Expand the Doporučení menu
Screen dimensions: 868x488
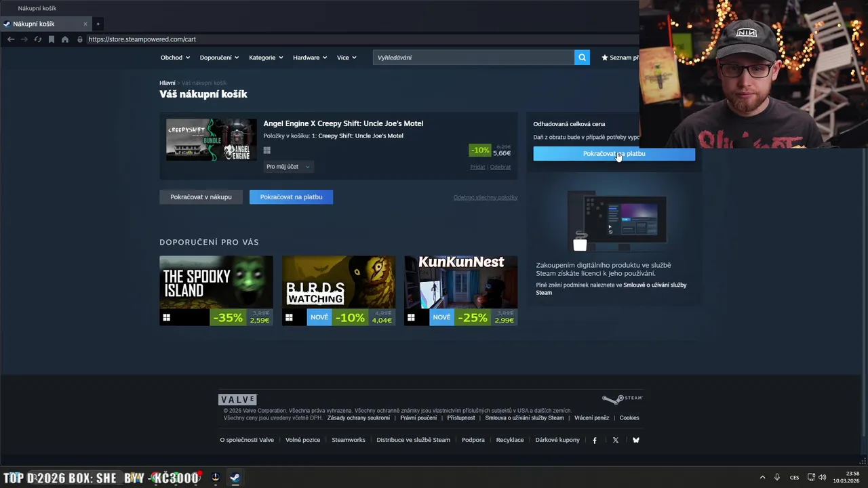(x=219, y=58)
